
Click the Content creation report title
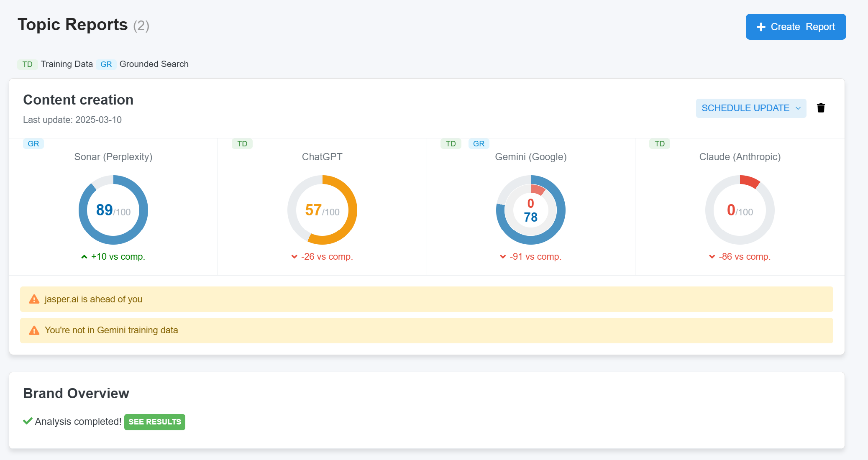coord(78,100)
